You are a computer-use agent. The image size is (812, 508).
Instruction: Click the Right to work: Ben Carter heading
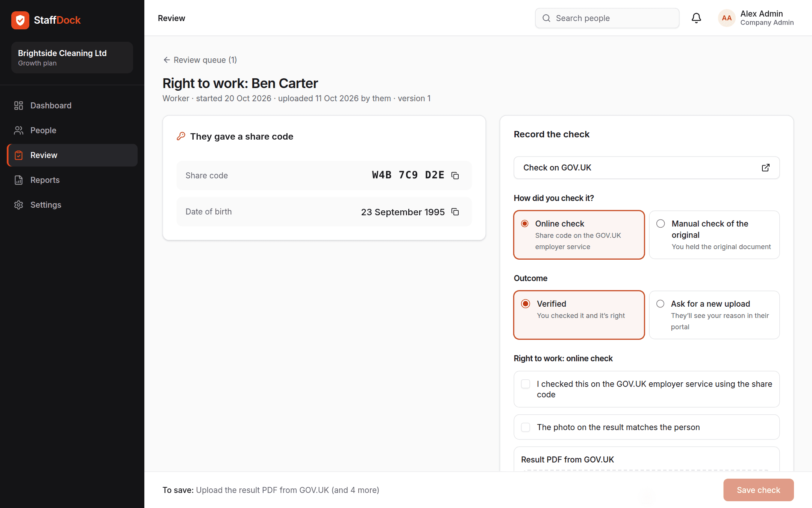click(x=240, y=83)
